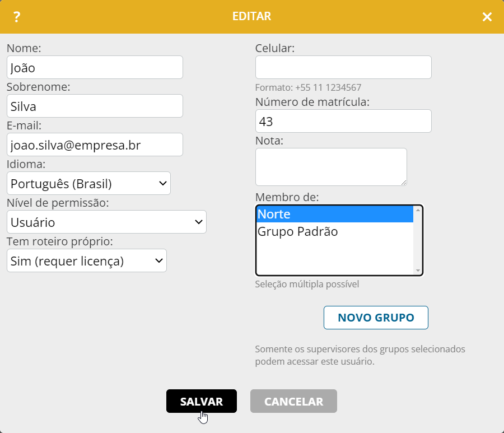Focus the E-mail input field
Screen dimensions: 504x433
tap(95, 145)
